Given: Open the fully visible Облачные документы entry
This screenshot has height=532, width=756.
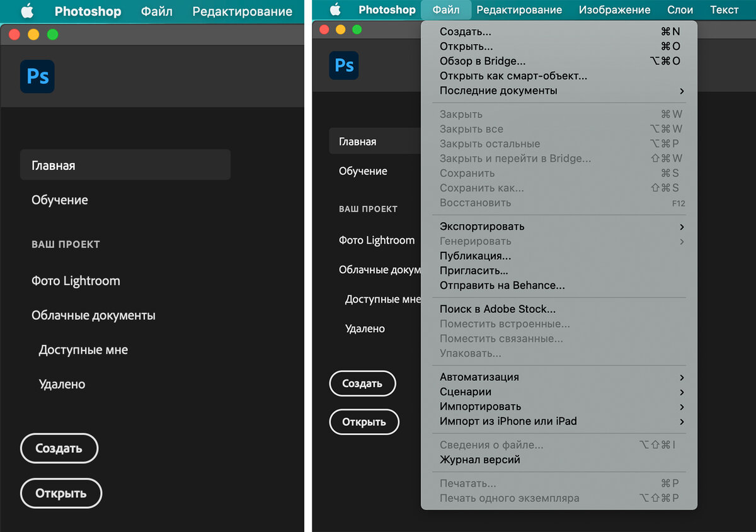Looking at the screenshot, I should click(93, 315).
